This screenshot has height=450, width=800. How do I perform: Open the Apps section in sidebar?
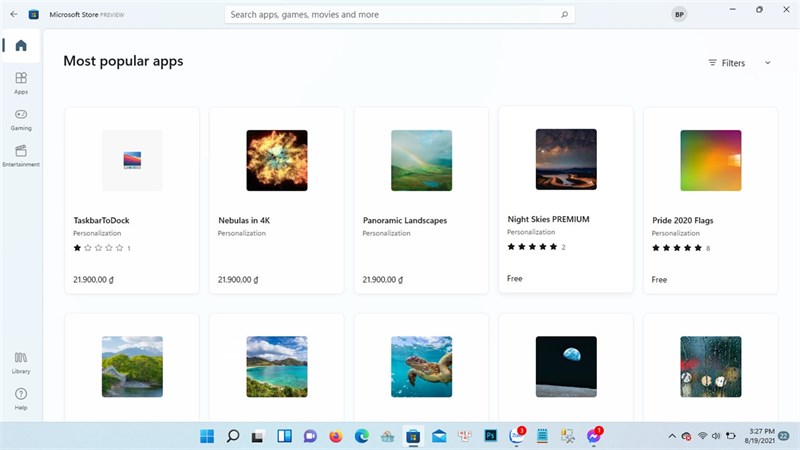click(21, 83)
